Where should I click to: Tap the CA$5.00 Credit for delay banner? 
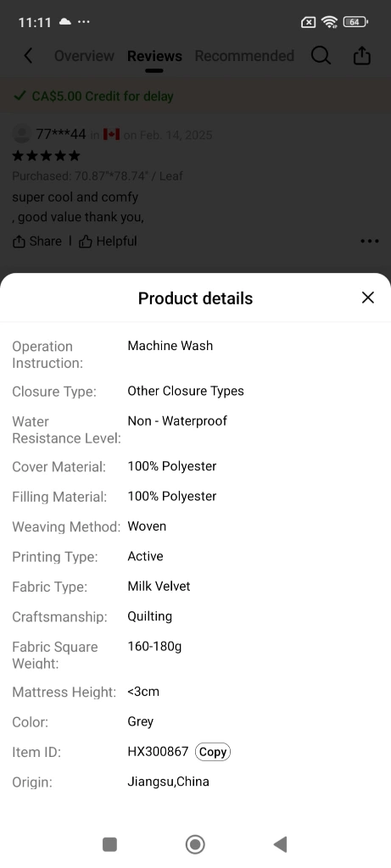[x=195, y=97]
